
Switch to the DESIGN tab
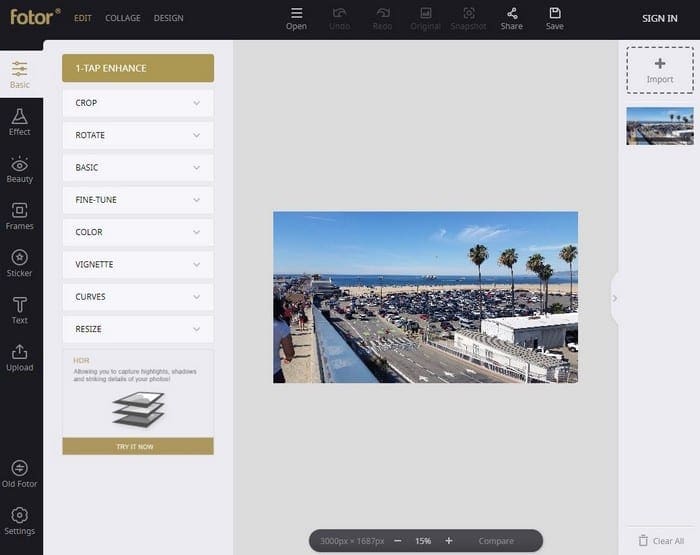click(x=169, y=18)
